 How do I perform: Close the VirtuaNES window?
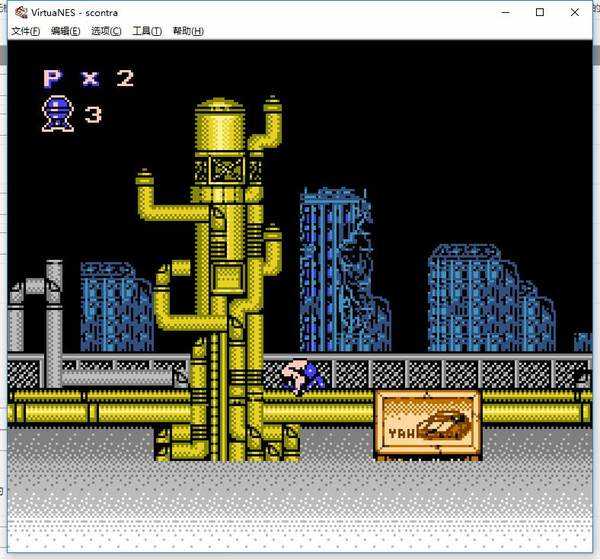pyautogui.click(x=574, y=12)
